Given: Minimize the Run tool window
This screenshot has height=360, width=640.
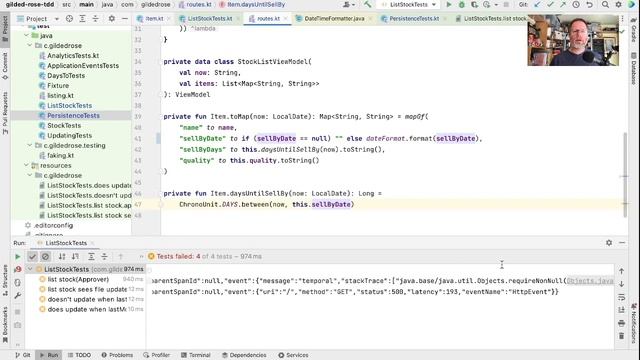Looking at the screenshot, I should [622, 243].
